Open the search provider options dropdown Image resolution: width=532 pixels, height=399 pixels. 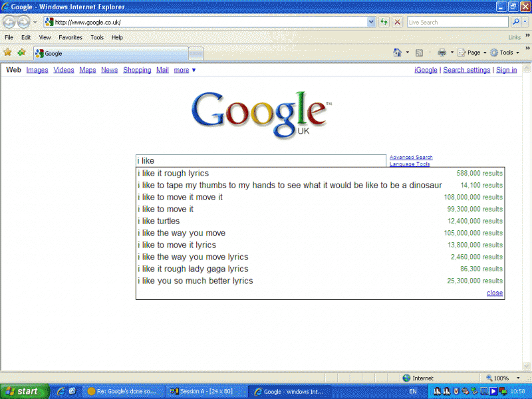pyautogui.click(x=525, y=23)
